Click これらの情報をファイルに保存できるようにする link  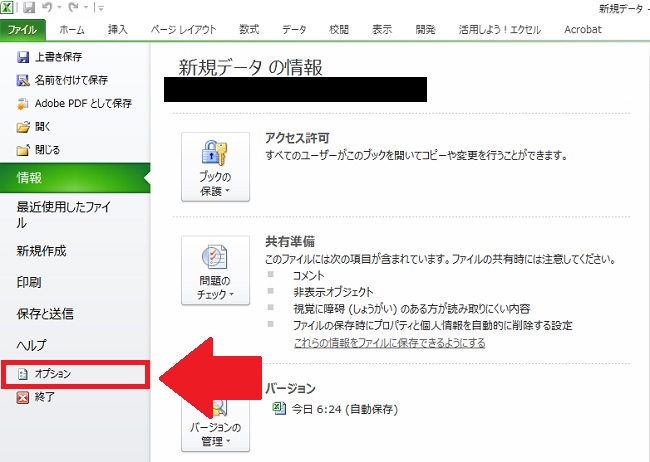[x=389, y=343]
